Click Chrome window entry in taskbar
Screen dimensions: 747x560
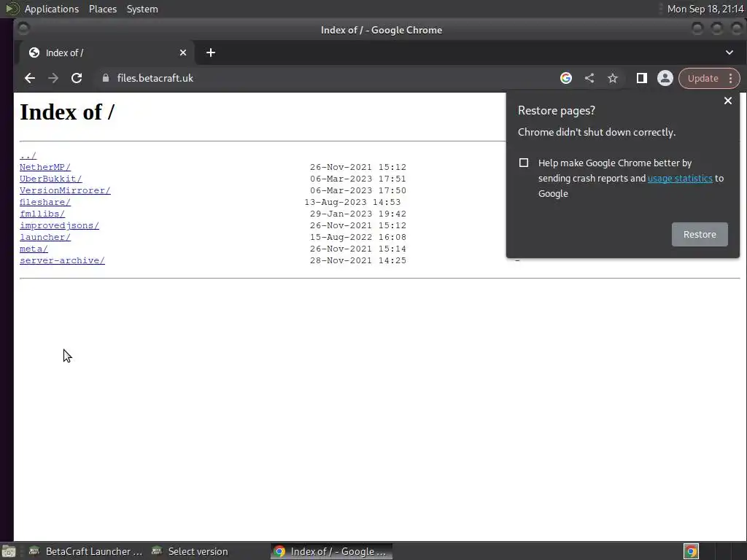(332, 551)
